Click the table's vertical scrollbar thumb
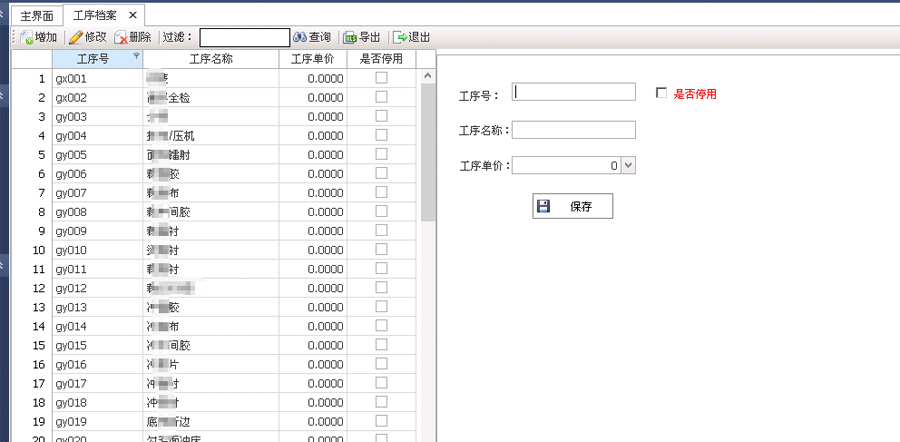The height and width of the screenshot is (442, 900). click(x=428, y=153)
